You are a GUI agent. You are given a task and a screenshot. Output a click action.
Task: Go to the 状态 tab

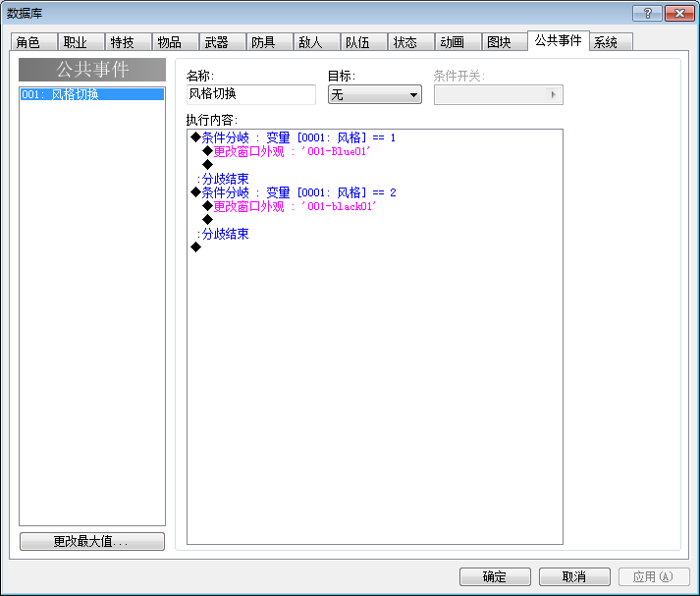(x=411, y=42)
